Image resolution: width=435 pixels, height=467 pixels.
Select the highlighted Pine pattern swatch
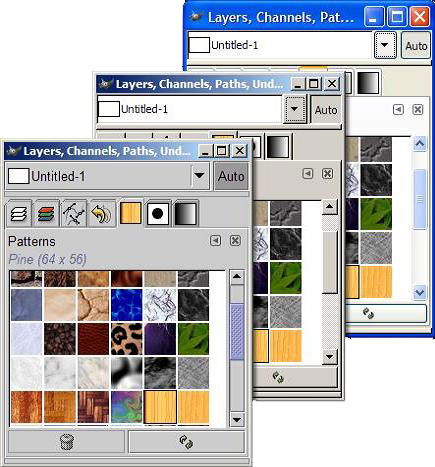160,407
